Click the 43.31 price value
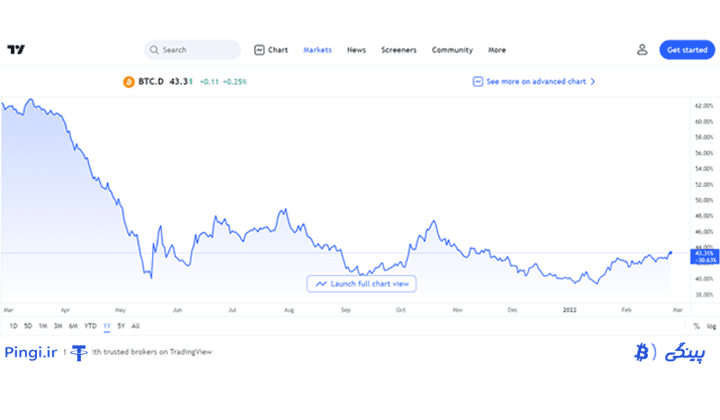 (181, 81)
